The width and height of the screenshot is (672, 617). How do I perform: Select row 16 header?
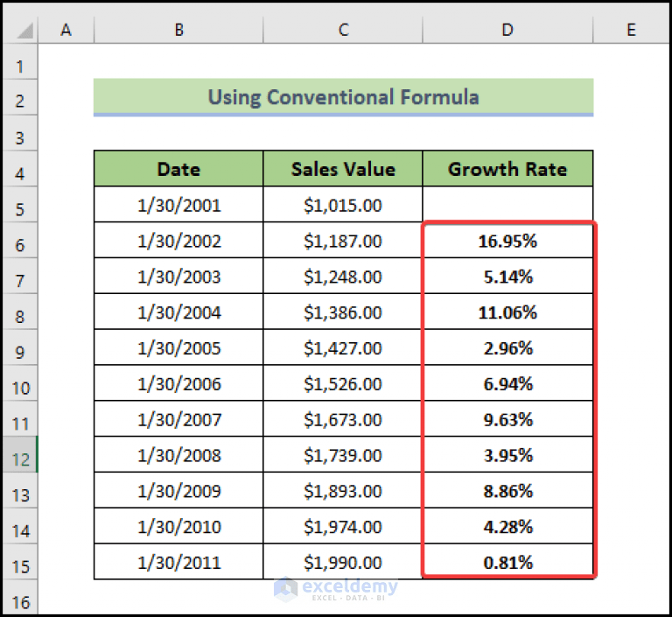click(20, 597)
